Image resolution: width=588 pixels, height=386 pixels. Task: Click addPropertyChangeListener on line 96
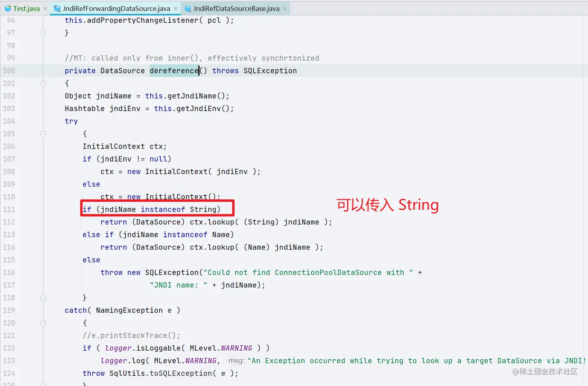coord(143,20)
